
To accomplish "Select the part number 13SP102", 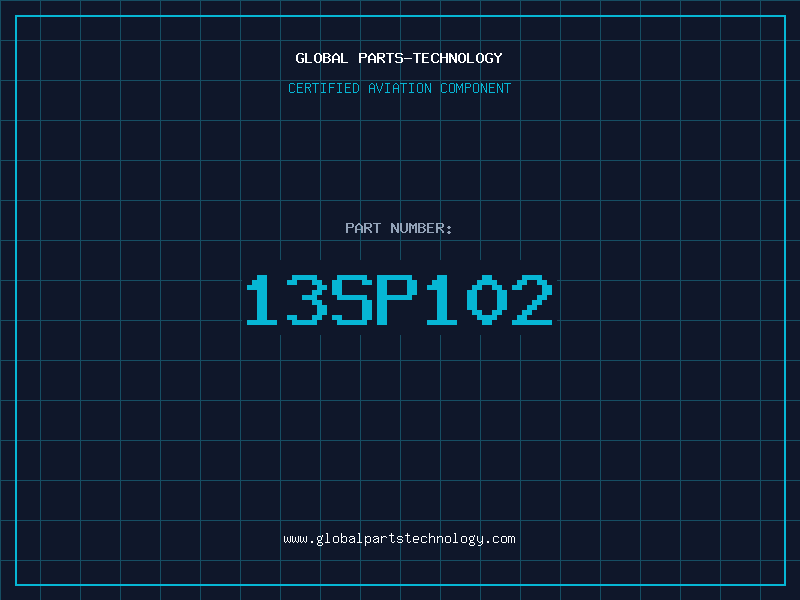I will coord(399,300).
